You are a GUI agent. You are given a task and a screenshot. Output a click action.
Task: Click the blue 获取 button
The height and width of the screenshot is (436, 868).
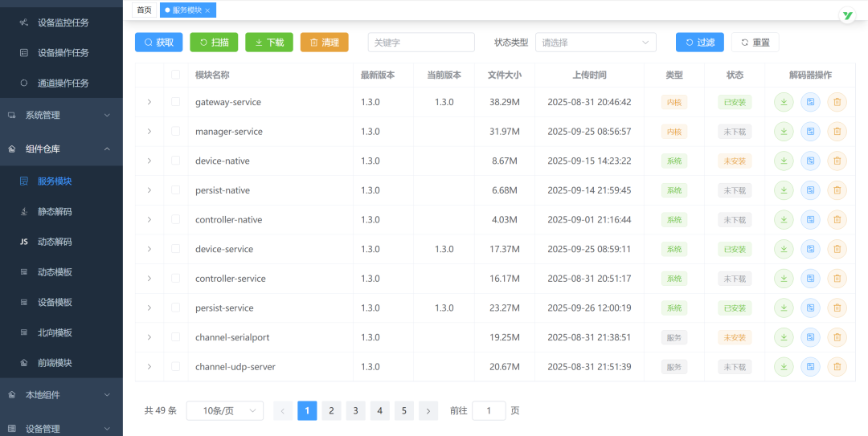(158, 43)
